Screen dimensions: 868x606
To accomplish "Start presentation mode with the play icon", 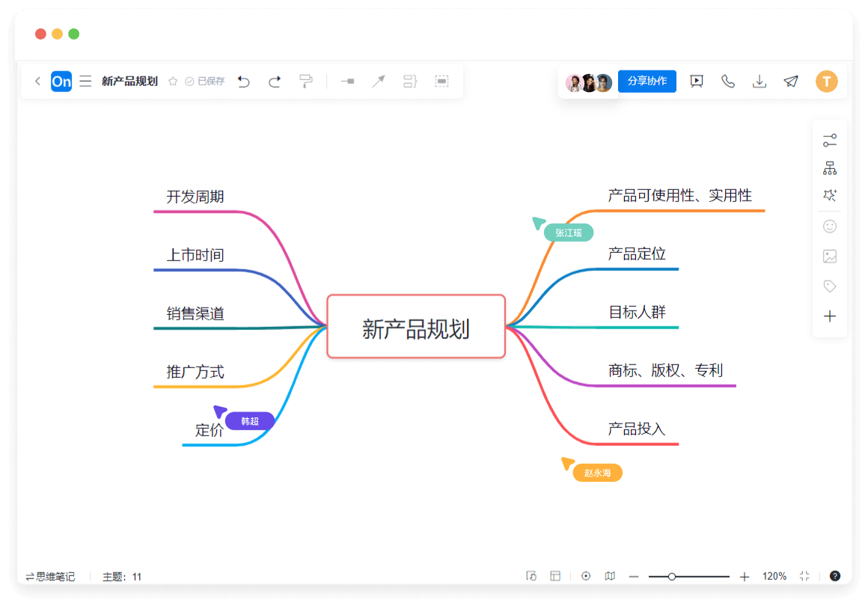I will click(x=697, y=82).
